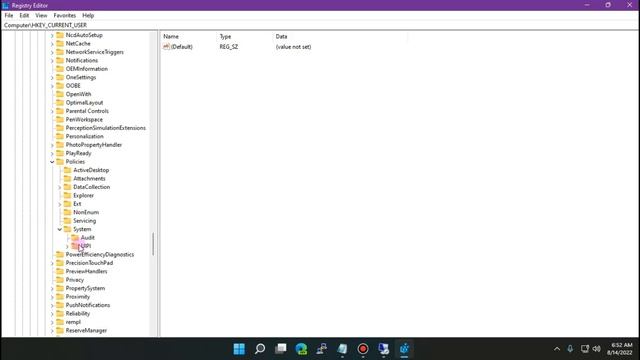640x360 pixels.
Task: Select the OpenWith folder icon
Action: coord(60,94)
